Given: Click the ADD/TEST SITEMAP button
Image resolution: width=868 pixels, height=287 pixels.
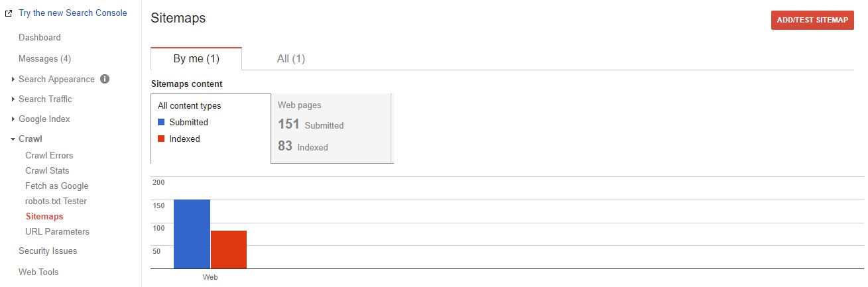Looking at the screenshot, I should tap(812, 20).
